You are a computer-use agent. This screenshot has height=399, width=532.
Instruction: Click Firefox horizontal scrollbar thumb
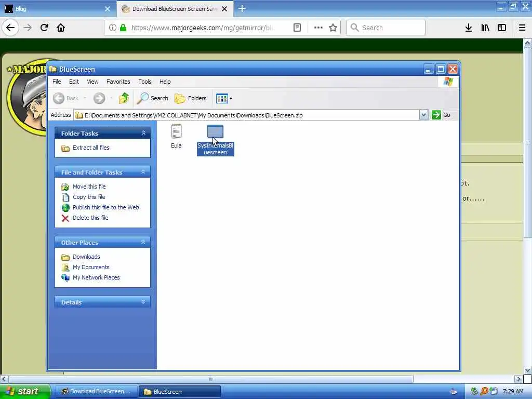click(x=211, y=379)
